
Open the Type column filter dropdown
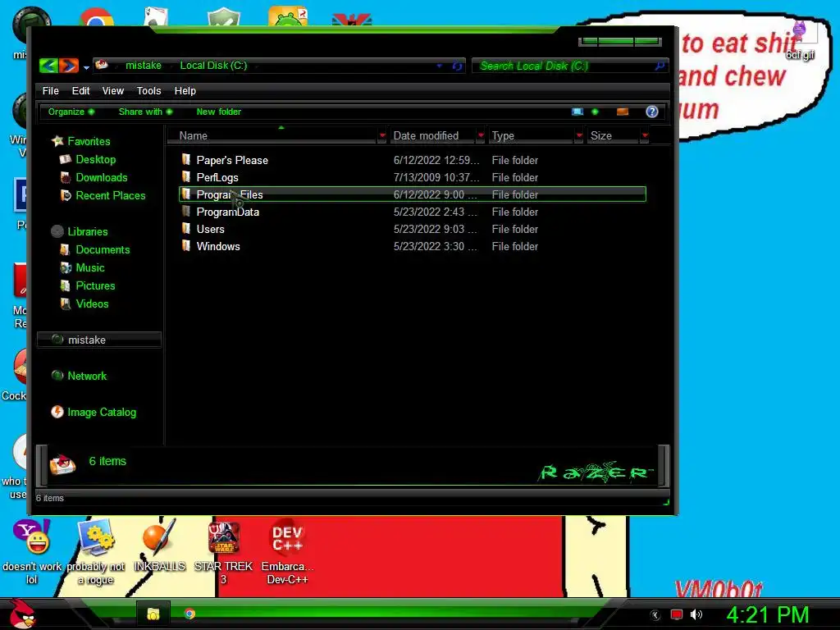[579, 135]
